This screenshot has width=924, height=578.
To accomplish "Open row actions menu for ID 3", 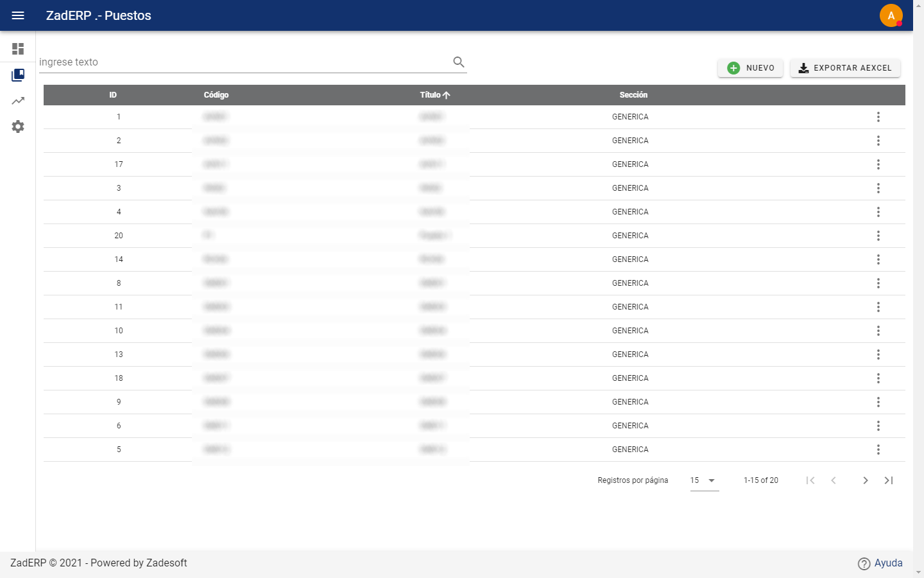I will [878, 188].
